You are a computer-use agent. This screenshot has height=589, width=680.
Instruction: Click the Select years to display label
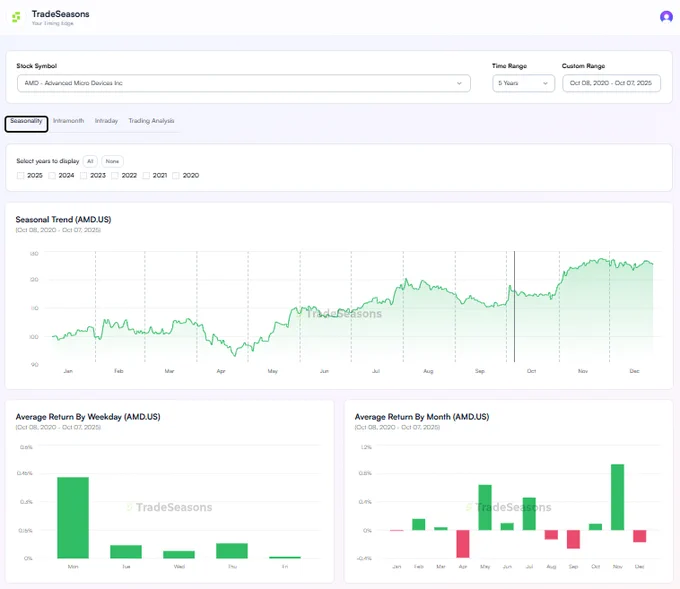click(48, 161)
